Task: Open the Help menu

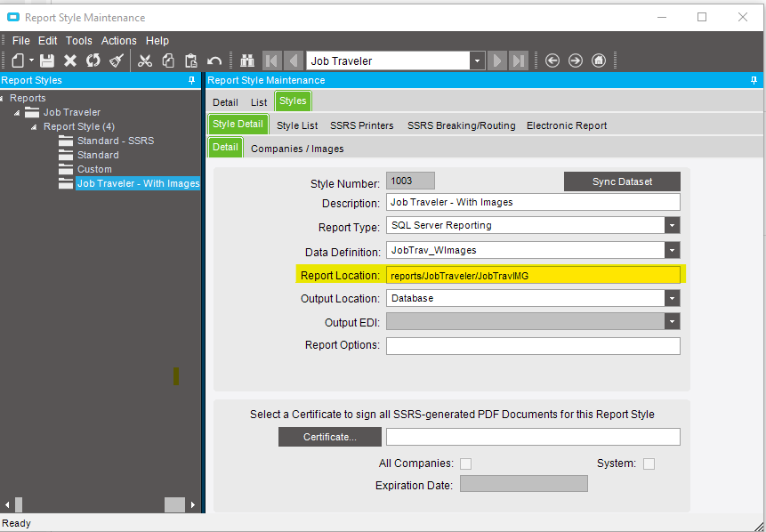Action: pos(157,41)
